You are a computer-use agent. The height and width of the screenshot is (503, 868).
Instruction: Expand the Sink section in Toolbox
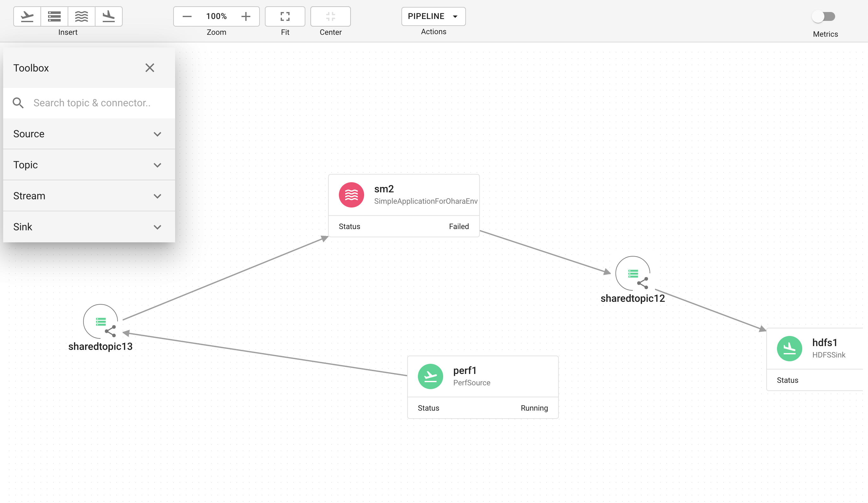pos(89,227)
